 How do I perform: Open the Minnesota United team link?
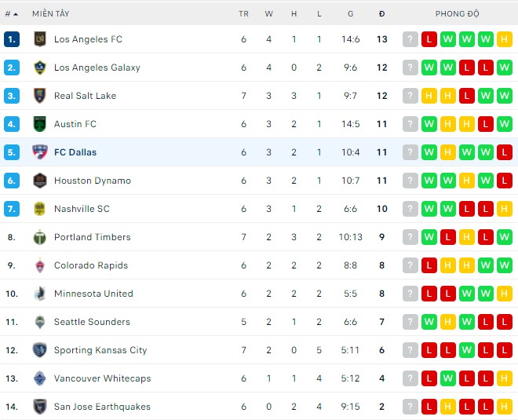coord(93,294)
